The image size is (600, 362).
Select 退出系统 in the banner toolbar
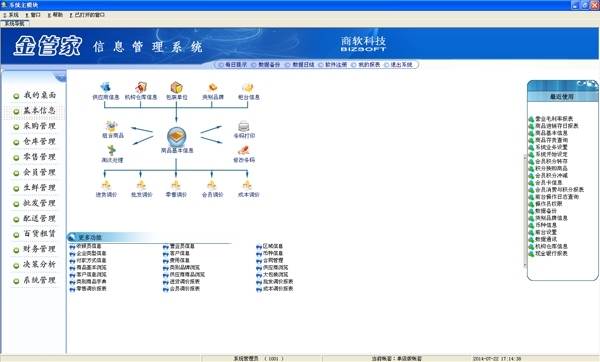(398, 65)
